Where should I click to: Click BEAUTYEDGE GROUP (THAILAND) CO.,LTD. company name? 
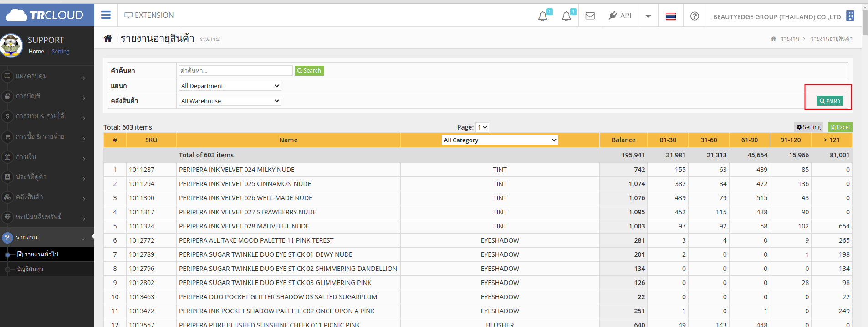(778, 17)
